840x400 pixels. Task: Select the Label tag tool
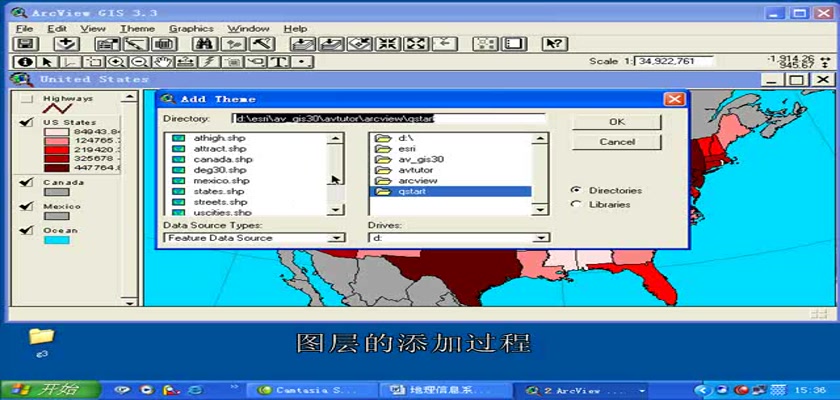(x=256, y=62)
